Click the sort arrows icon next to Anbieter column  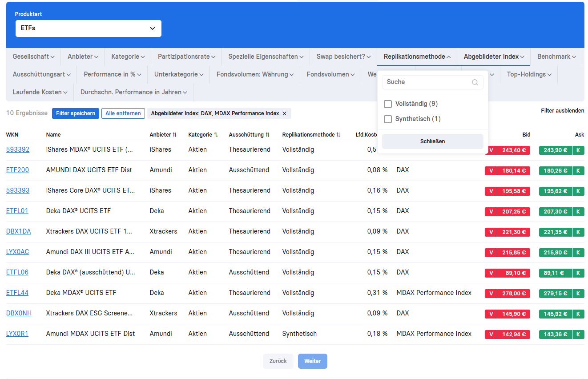pyautogui.click(x=175, y=135)
